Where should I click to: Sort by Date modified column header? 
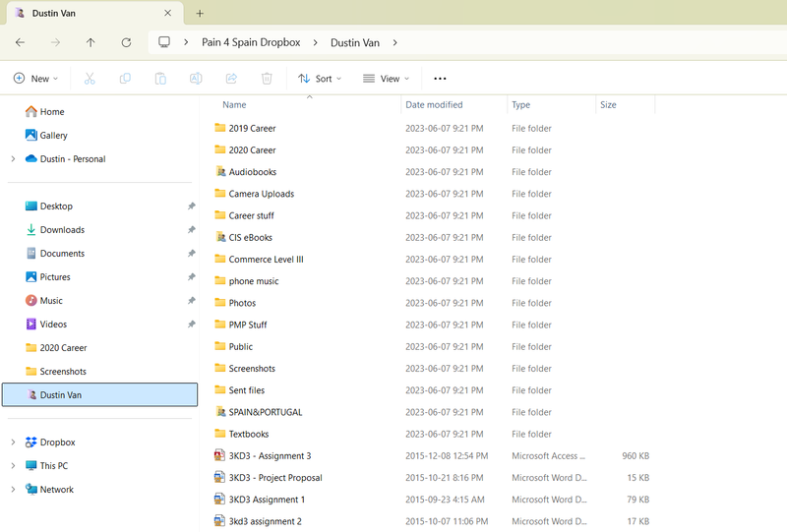(434, 105)
